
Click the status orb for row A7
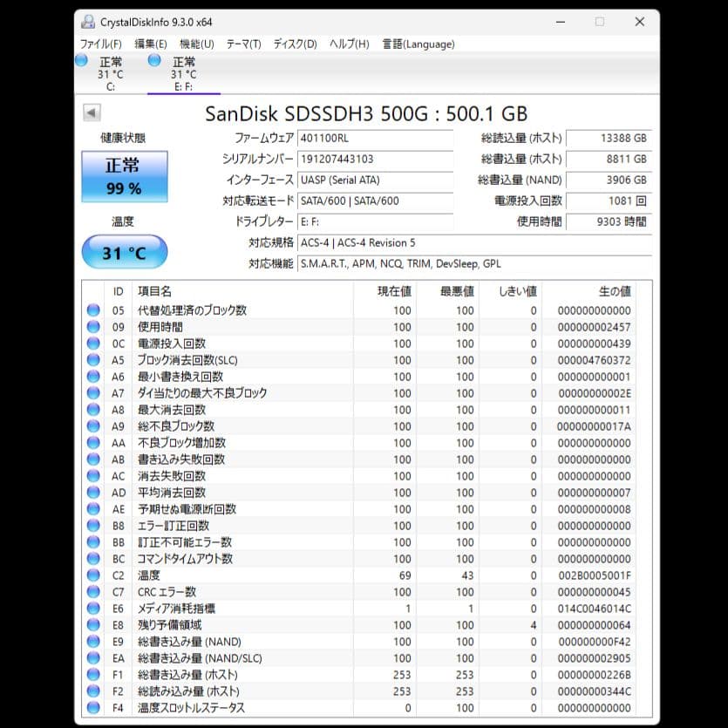tap(93, 393)
